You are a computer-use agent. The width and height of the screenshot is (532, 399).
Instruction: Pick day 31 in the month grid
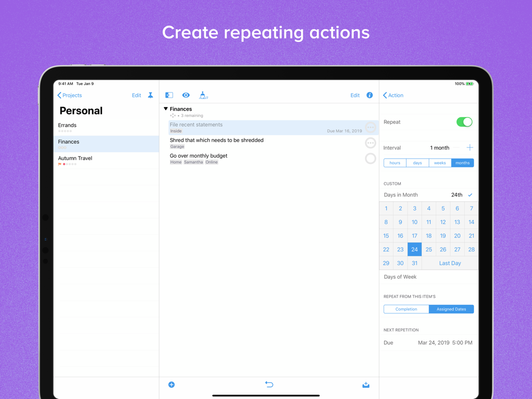414,263
